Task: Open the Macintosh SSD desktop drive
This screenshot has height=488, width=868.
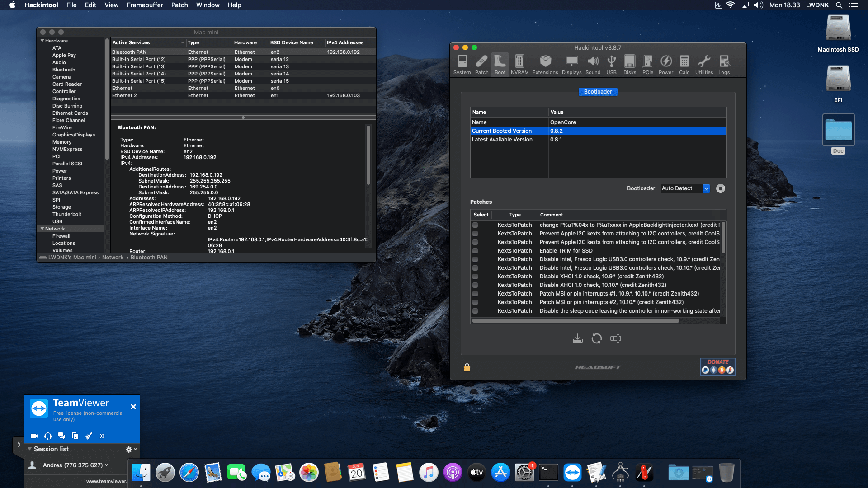Action: (x=838, y=34)
